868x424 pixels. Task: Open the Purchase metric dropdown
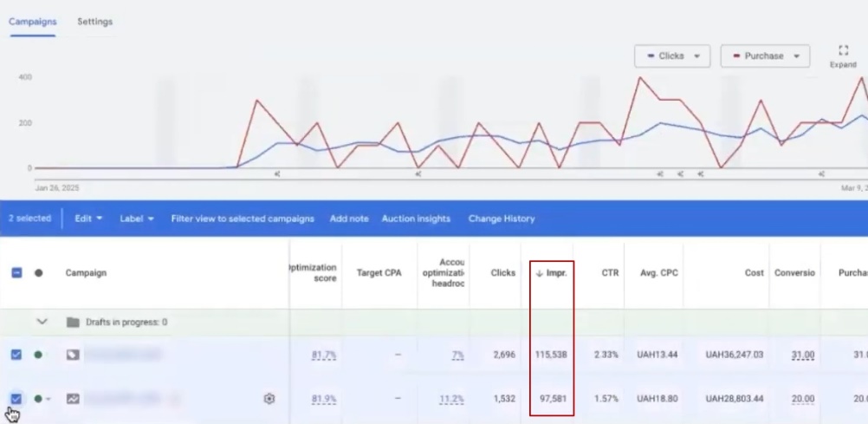click(x=765, y=56)
